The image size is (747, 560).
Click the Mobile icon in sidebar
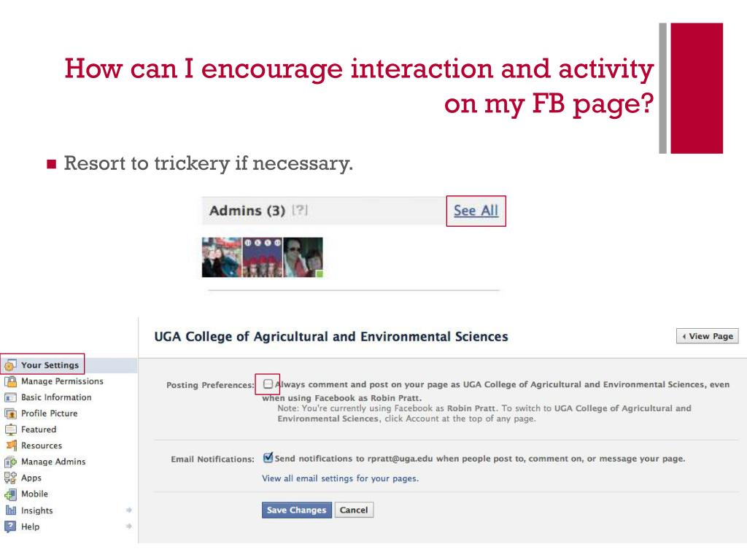click(10, 494)
